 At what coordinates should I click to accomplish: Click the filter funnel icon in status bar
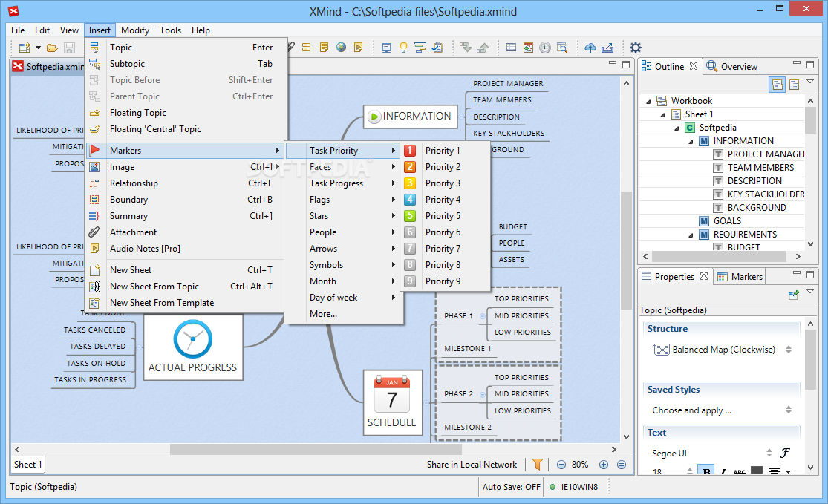point(538,465)
